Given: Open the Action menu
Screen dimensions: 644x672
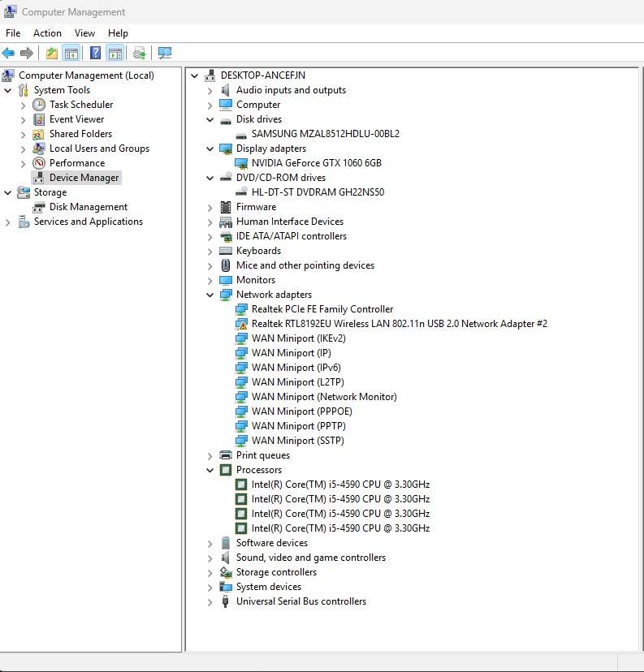Looking at the screenshot, I should (47, 33).
